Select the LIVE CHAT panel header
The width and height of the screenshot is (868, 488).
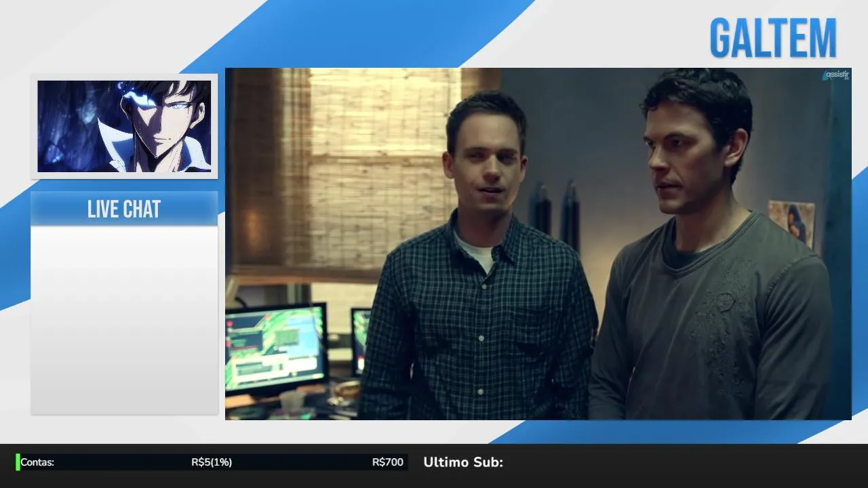point(124,209)
